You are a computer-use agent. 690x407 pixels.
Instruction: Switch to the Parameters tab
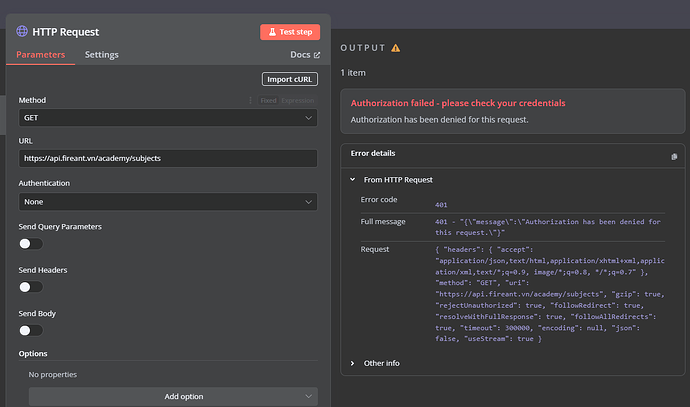(x=40, y=55)
